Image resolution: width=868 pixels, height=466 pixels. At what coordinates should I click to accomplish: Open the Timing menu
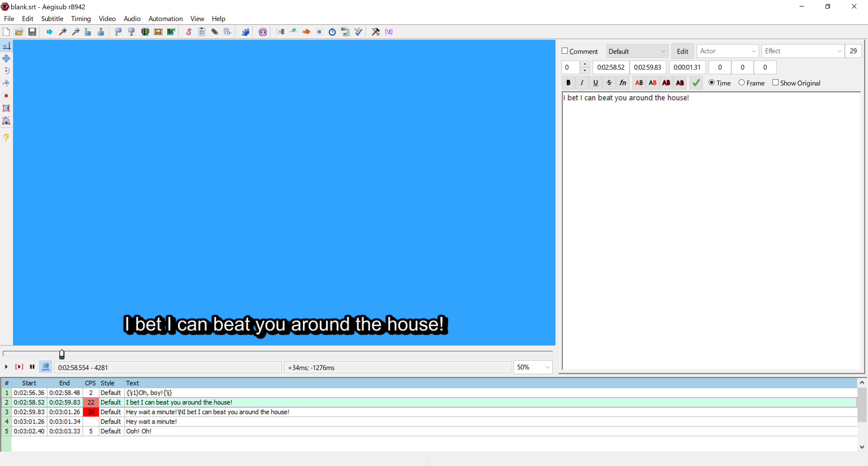81,19
